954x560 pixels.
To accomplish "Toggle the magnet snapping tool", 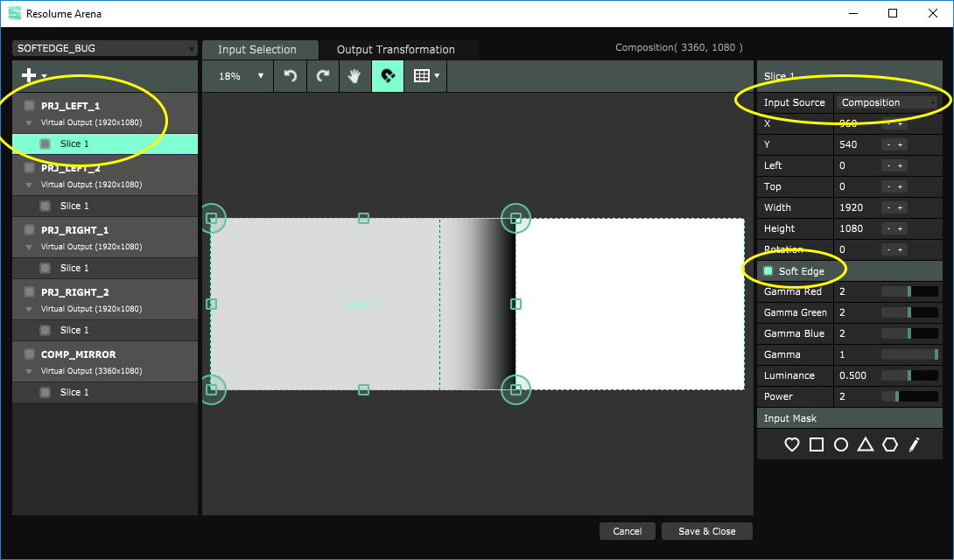I will pyautogui.click(x=388, y=76).
